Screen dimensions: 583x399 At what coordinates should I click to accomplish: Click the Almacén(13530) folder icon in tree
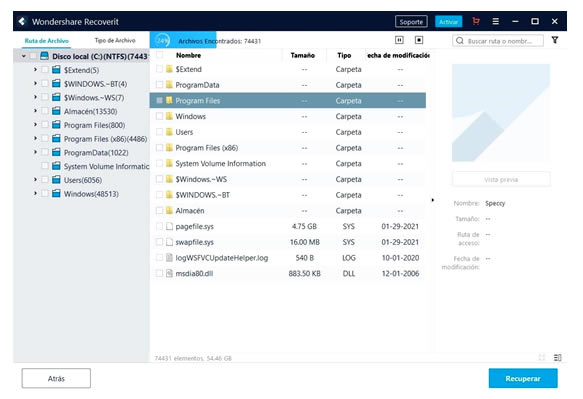coord(56,111)
